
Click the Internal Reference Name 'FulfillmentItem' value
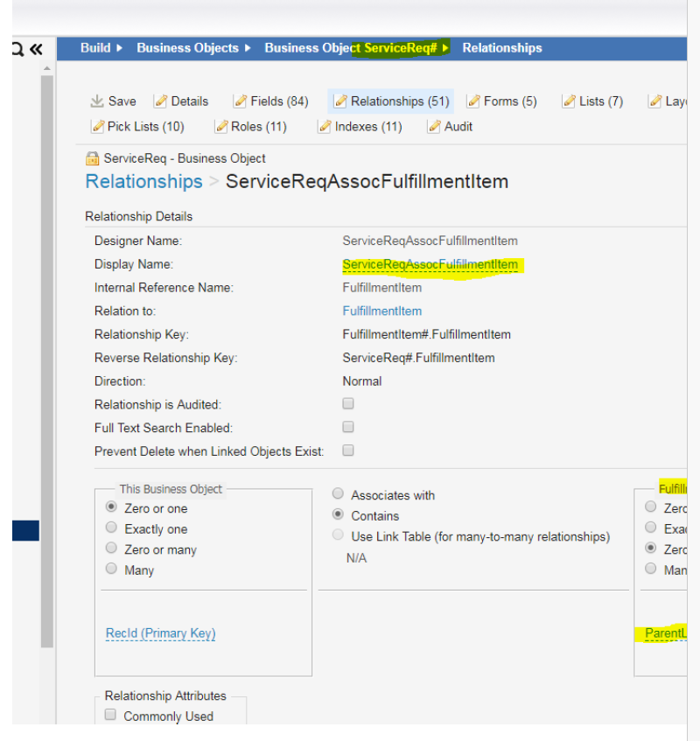coord(381,288)
